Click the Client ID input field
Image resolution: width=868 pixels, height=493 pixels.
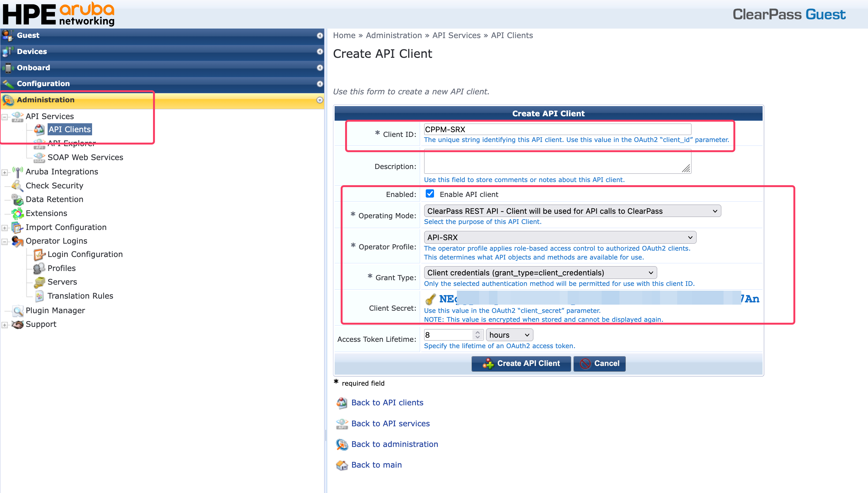[x=558, y=129]
